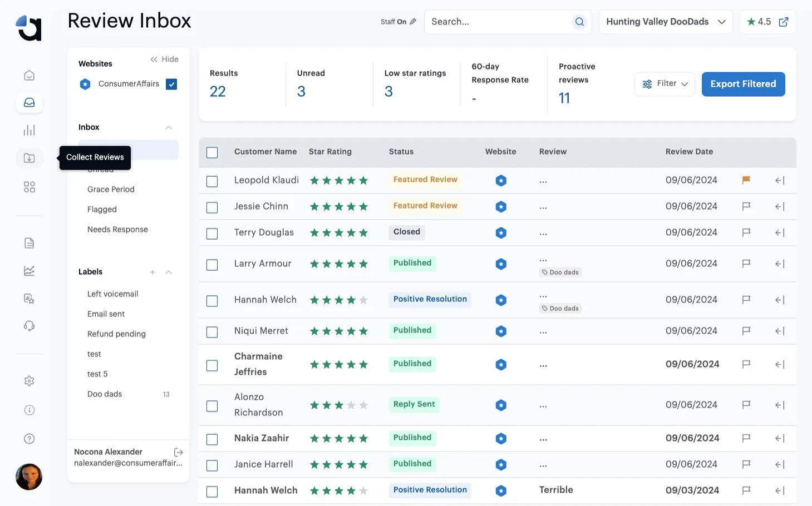Click the logout icon next to Nocona Alexander
The width and height of the screenshot is (812, 506).
click(x=179, y=452)
